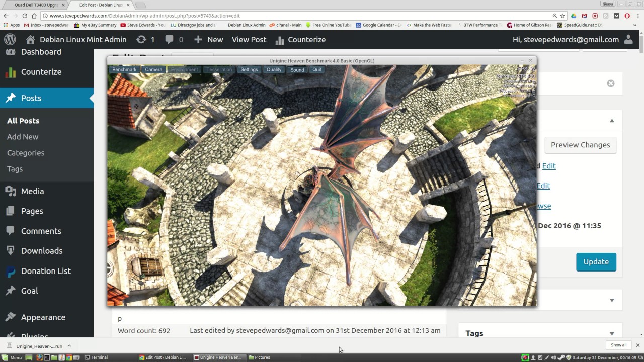Click the zoom magnifier in address bar
Screen dimensions: 644x362
click(555, 16)
